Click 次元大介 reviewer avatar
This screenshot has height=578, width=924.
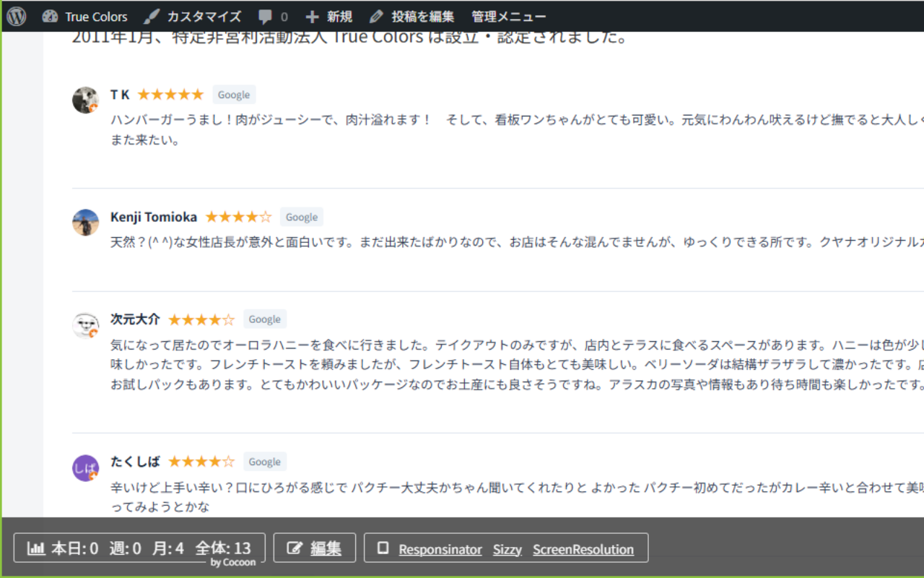[x=85, y=325]
